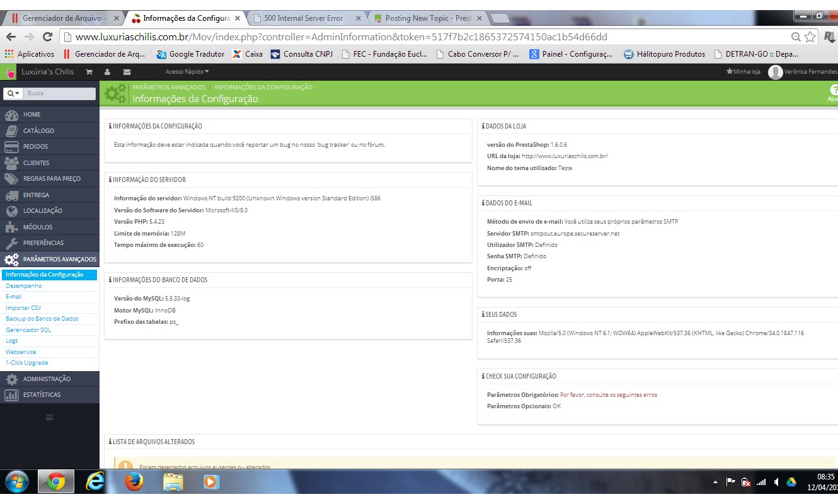Open Internet Explorer from taskbar

tap(95, 483)
